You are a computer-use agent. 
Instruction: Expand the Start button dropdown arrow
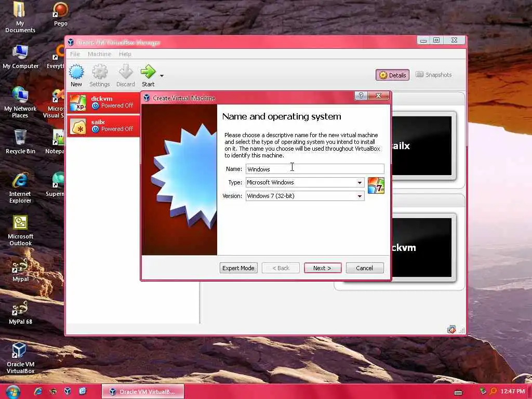point(162,76)
